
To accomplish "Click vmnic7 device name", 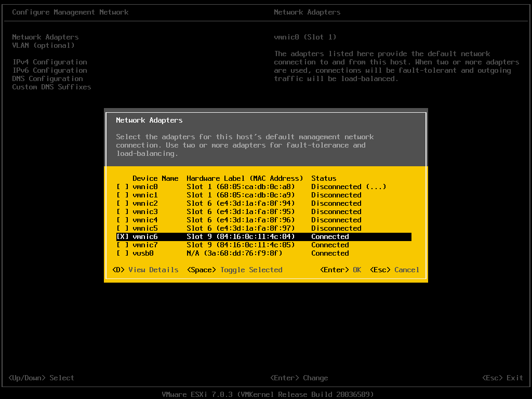I will click(145, 245).
